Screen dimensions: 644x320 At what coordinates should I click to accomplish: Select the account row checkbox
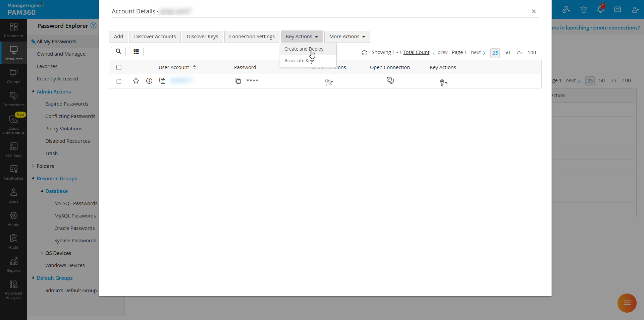pos(119,81)
